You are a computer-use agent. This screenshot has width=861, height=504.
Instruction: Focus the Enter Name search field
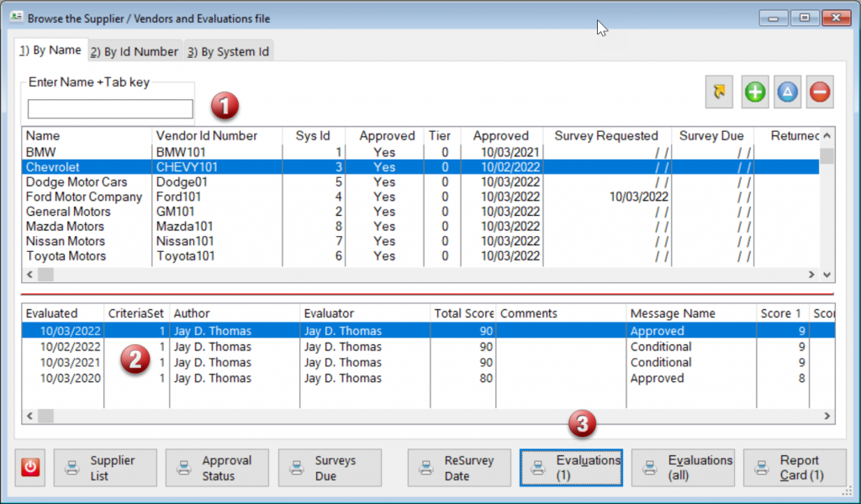(x=110, y=108)
